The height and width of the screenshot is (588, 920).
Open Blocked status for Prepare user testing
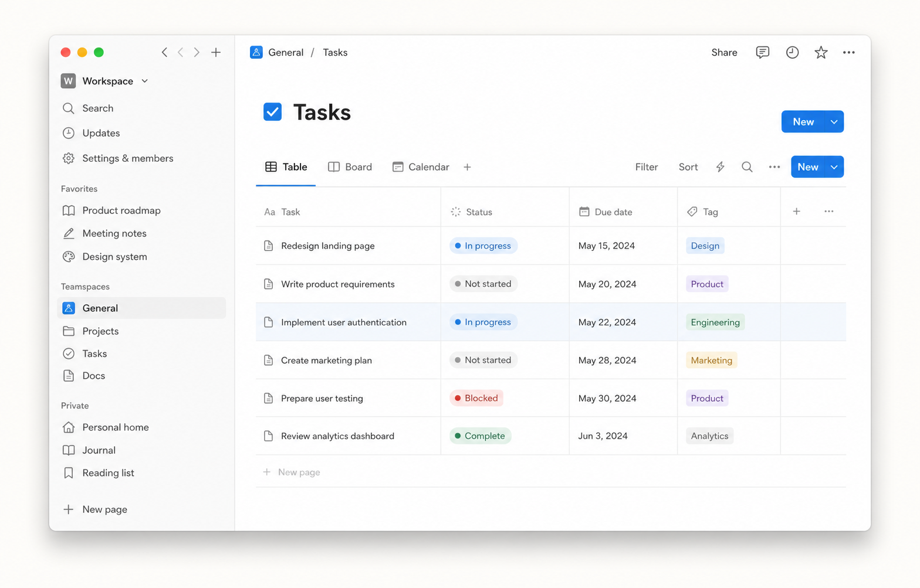click(x=476, y=398)
